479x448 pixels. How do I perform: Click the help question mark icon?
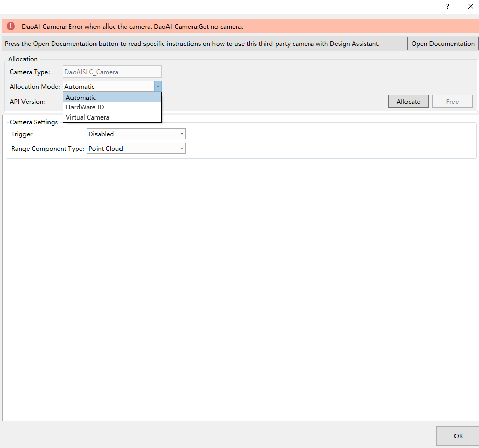pyautogui.click(x=448, y=7)
